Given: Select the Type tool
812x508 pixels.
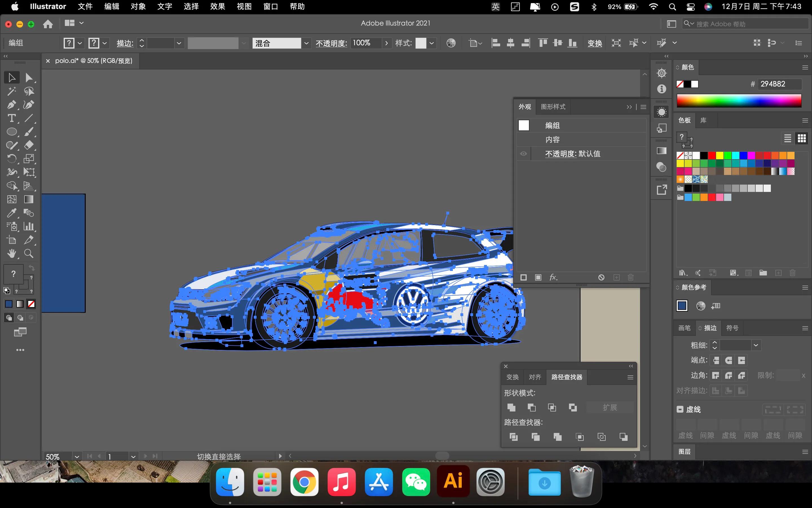Looking at the screenshot, I should tap(12, 118).
